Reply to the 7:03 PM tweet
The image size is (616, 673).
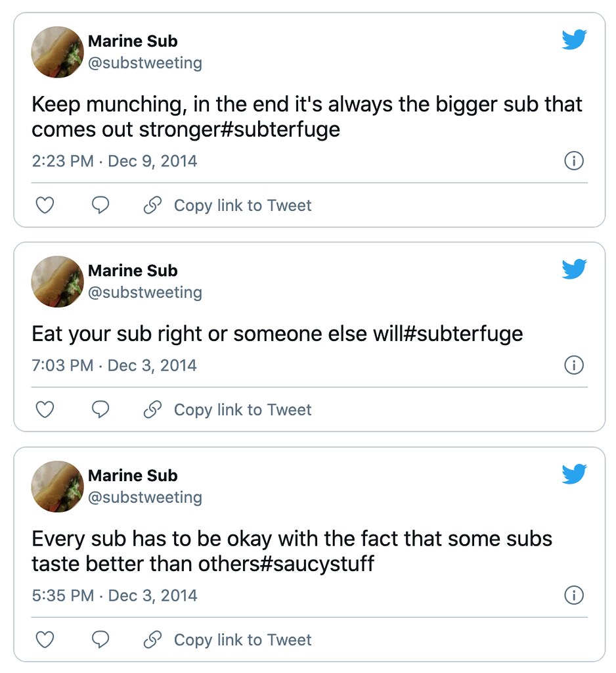(100, 409)
